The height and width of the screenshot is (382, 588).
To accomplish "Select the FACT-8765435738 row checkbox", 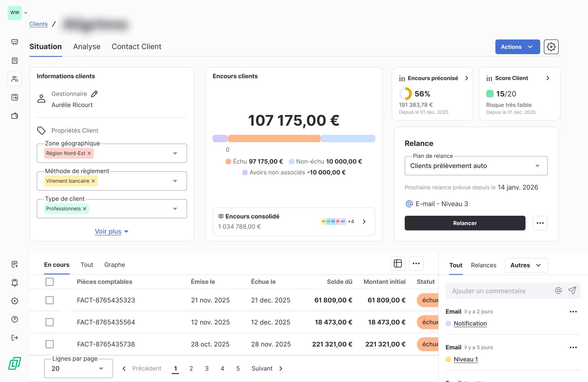I will [x=50, y=344].
